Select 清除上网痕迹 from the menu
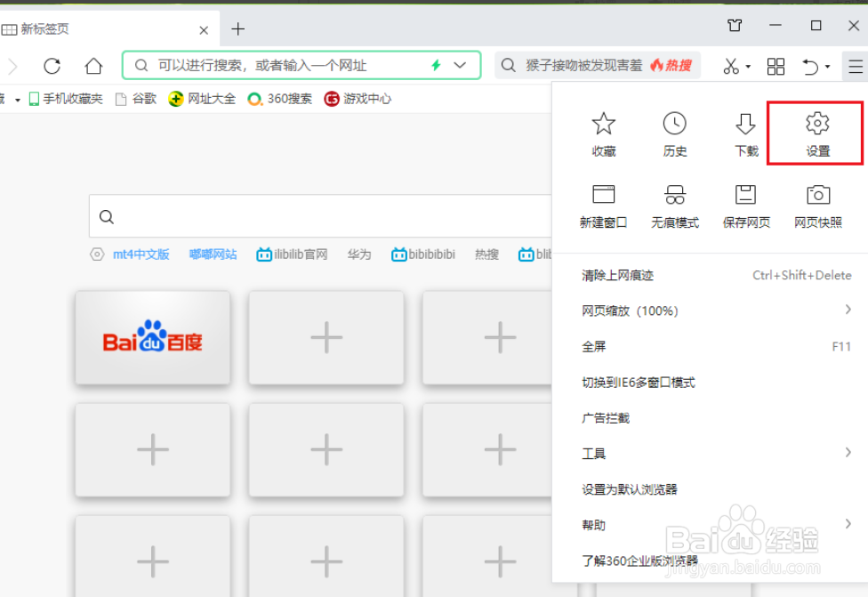The image size is (868, 597). (615, 275)
